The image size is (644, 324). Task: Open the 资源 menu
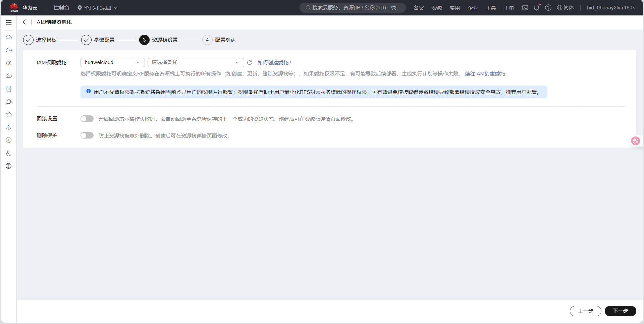pyautogui.click(x=437, y=8)
